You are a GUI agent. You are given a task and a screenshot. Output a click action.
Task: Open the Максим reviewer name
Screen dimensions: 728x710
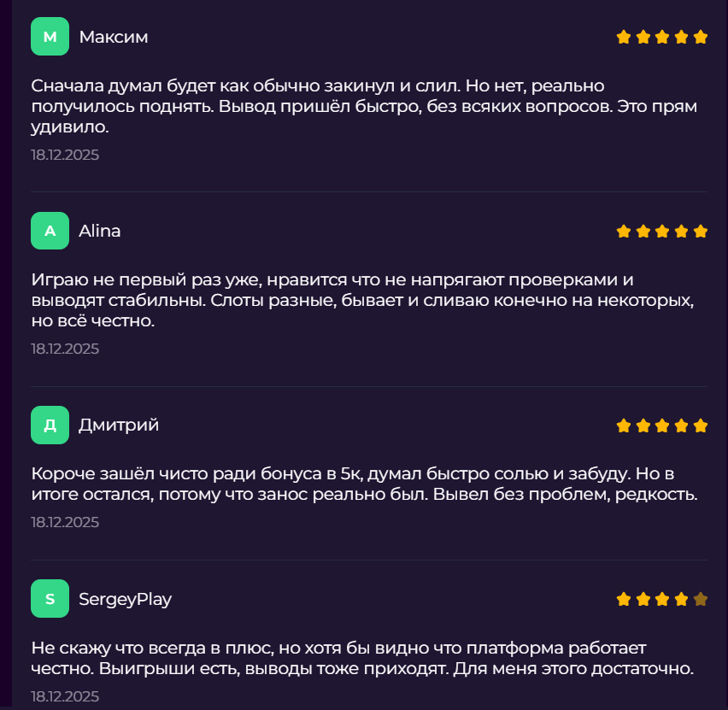[114, 37]
